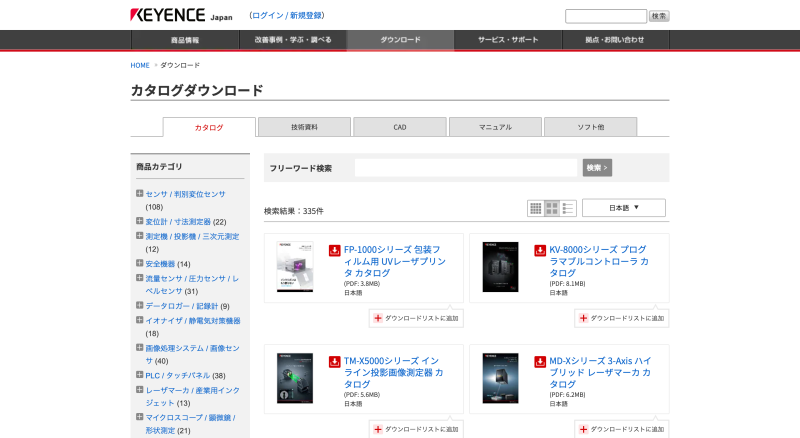Open the サービス・サポート menu
This screenshot has height=438, width=800.
[x=508, y=40]
